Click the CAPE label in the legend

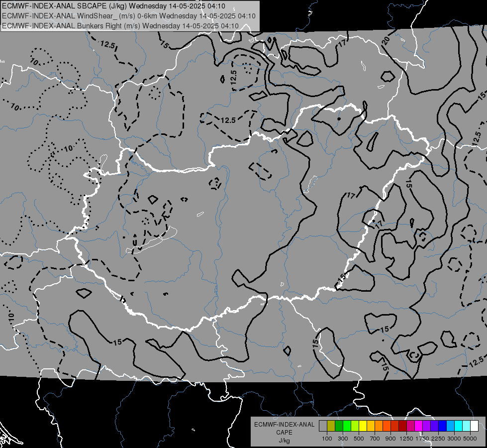coord(284,433)
